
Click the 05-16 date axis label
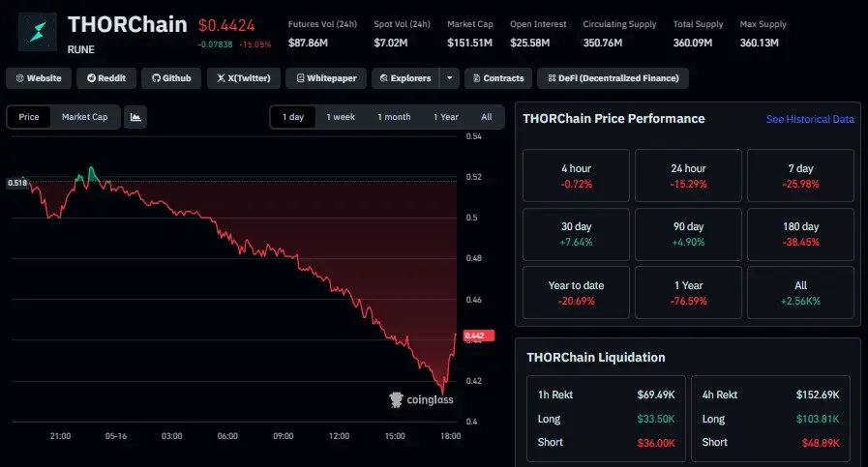pos(116,436)
